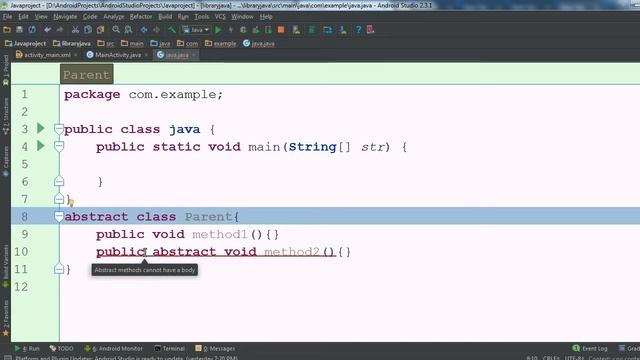The height and width of the screenshot is (360, 640).
Task: Click the Apply Changes lightning icon
Action: pyautogui.click(x=231, y=30)
